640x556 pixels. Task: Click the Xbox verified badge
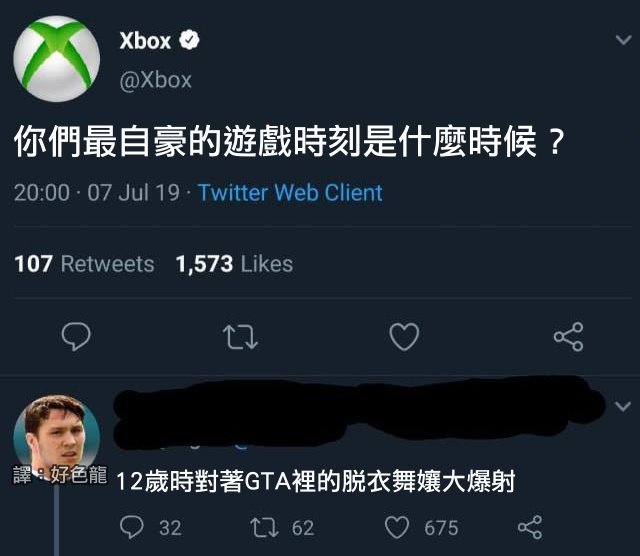tap(190, 41)
